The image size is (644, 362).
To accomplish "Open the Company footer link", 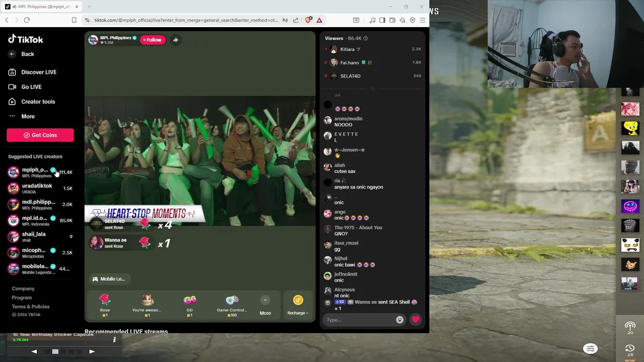I will 23,289.
